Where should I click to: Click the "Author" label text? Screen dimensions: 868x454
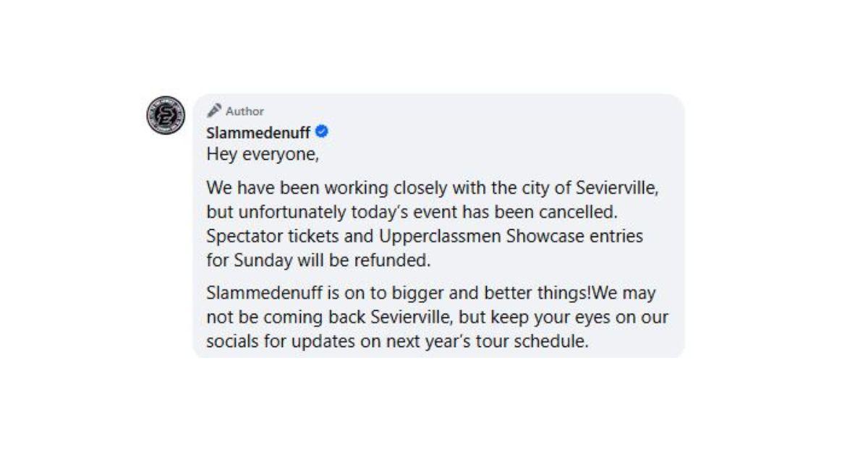[244, 111]
